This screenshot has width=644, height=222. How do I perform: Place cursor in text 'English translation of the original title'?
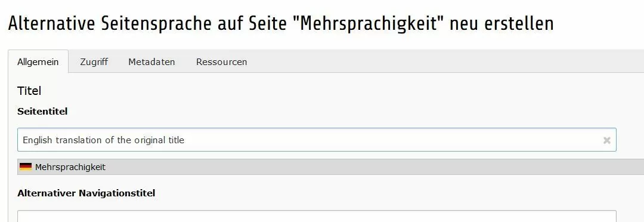tap(104, 140)
